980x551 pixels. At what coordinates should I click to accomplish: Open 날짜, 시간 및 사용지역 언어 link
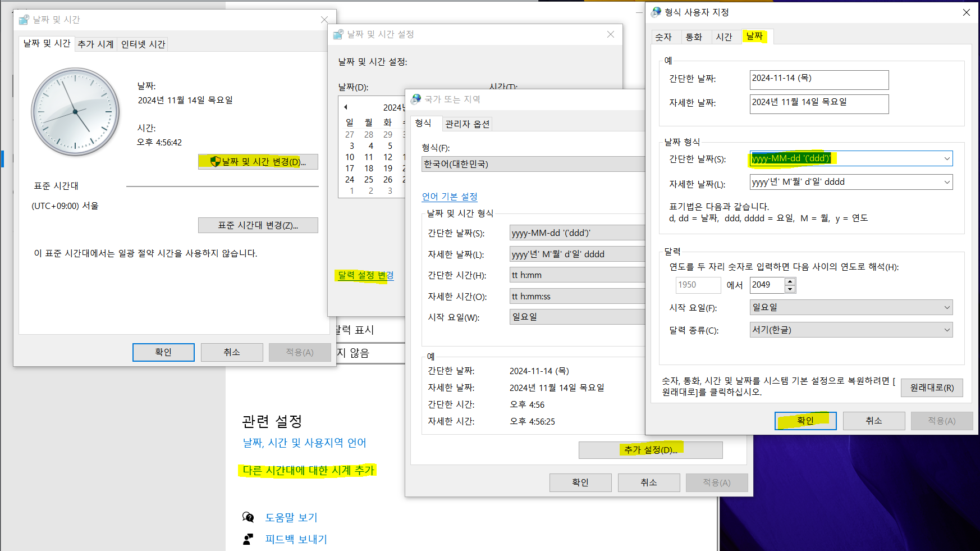pyautogui.click(x=304, y=443)
